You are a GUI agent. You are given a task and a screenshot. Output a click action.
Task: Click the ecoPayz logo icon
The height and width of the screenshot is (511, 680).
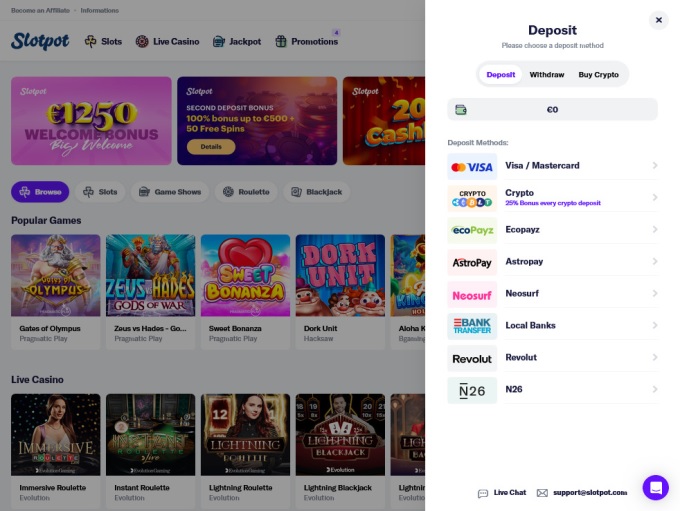coord(472,230)
